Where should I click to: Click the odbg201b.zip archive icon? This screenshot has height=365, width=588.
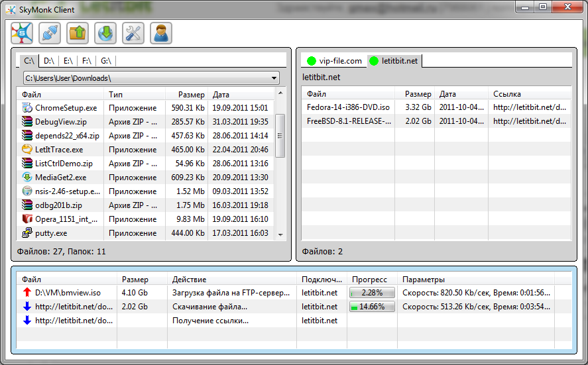(27, 205)
